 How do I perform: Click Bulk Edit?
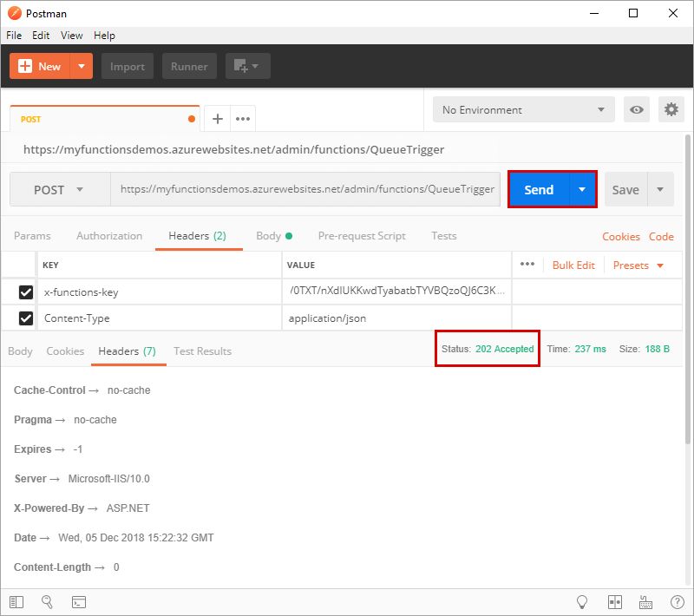pyautogui.click(x=573, y=265)
